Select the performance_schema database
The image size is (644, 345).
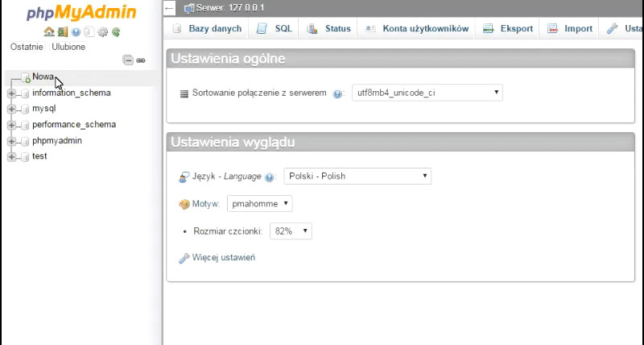pyautogui.click(x=74, y=125)
